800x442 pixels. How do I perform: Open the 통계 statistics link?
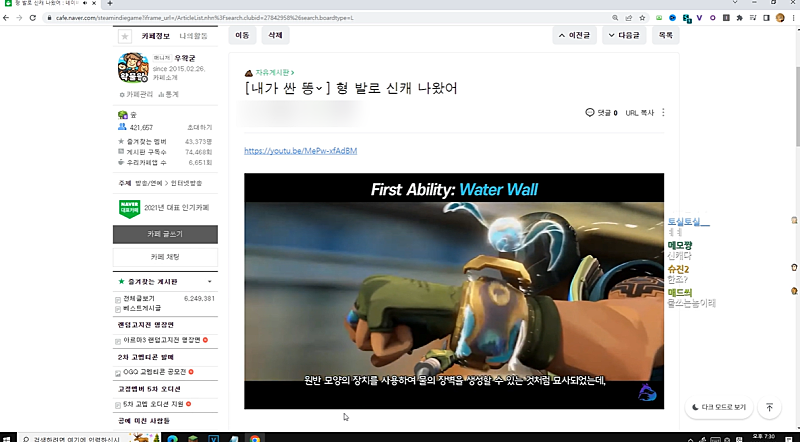coord(168,94)
